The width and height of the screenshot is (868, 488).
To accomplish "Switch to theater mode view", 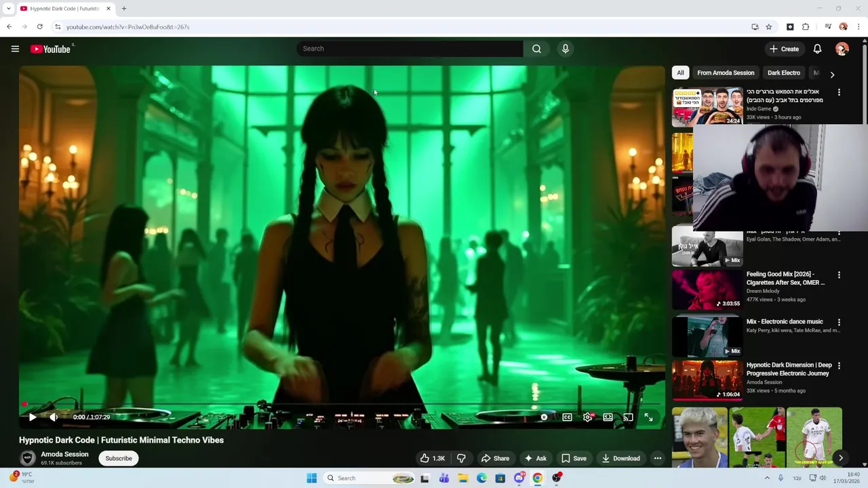I will click(608, 418).
